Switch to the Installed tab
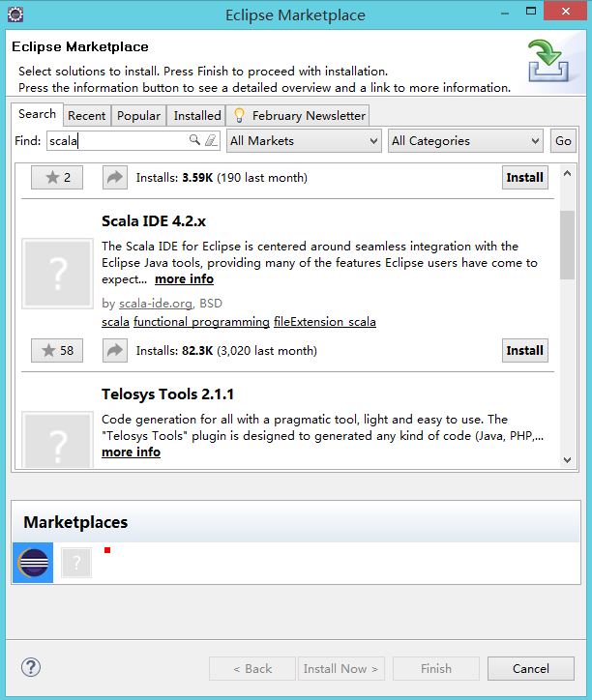The image size is (592, 700). coord(197,116)
